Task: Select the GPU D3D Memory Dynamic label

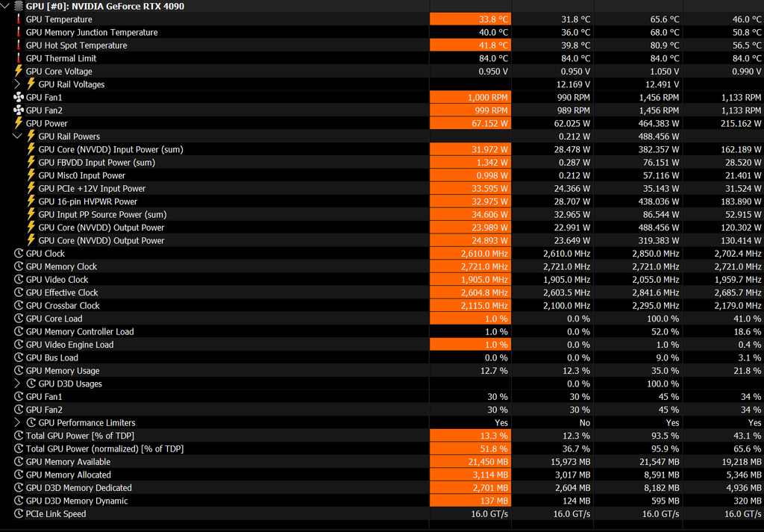Action: pos(77,501)
